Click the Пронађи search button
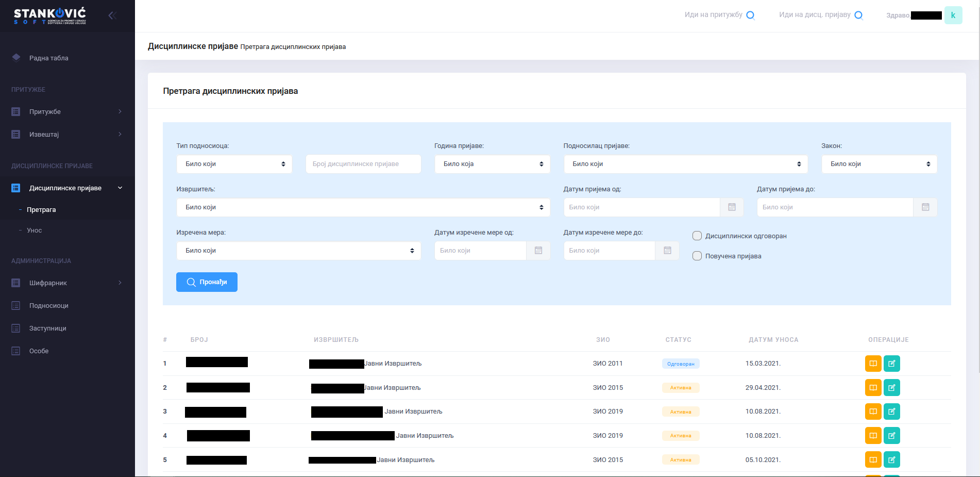 (207, 282)
